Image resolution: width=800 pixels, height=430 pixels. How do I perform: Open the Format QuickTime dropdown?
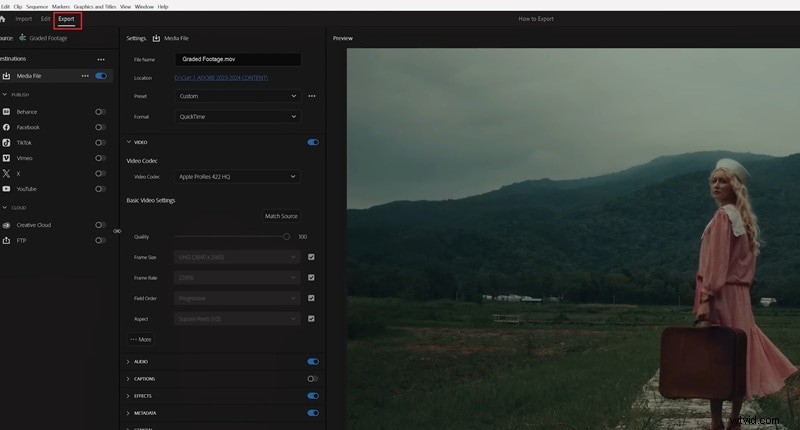[237, 117]
